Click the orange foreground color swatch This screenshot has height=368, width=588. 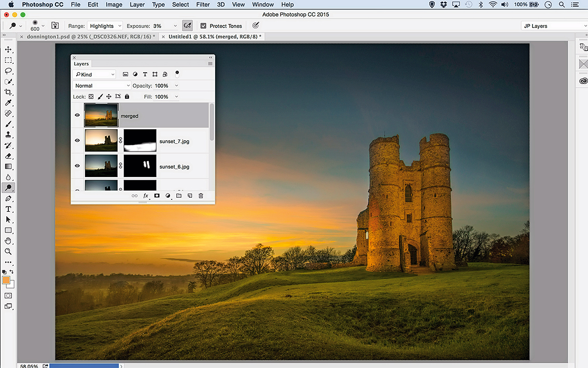(x=6, y=280)
